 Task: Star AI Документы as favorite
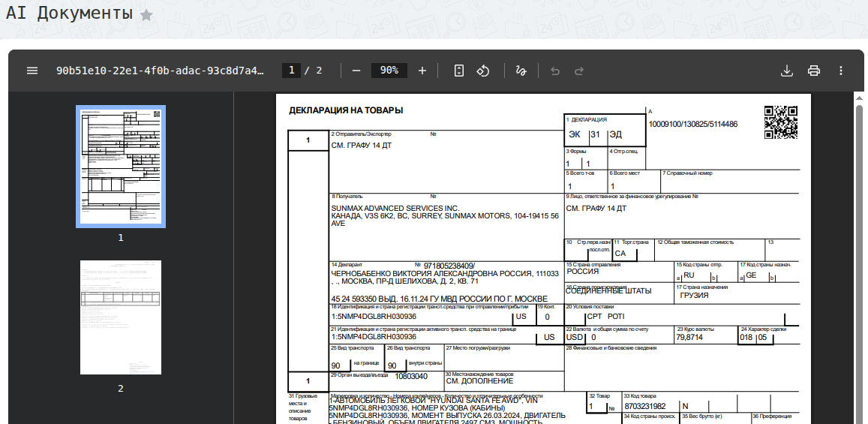(x=146, y=15)
